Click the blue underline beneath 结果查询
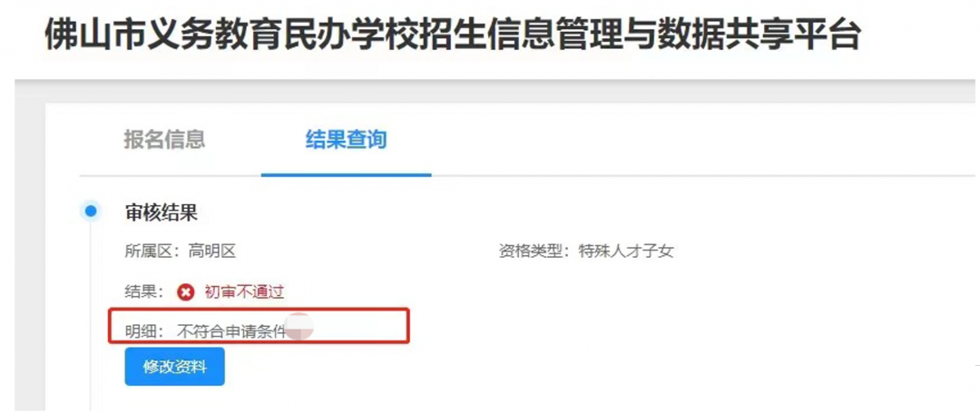This screenshot has height=414, width=980. pyautogui.click(x=347, y=174)
